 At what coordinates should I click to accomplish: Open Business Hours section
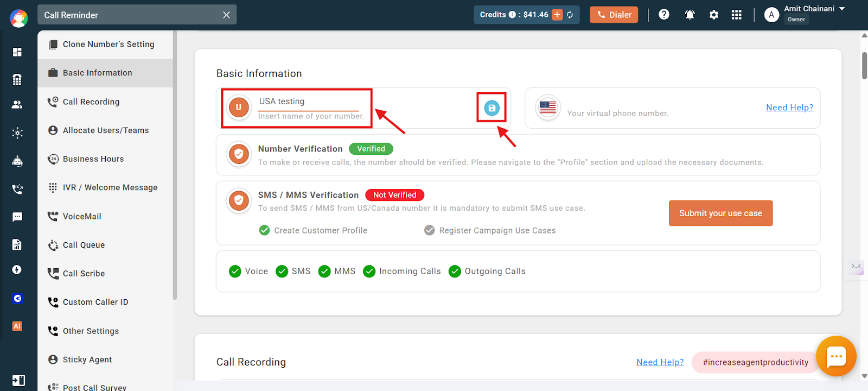[x=105, y=159]
